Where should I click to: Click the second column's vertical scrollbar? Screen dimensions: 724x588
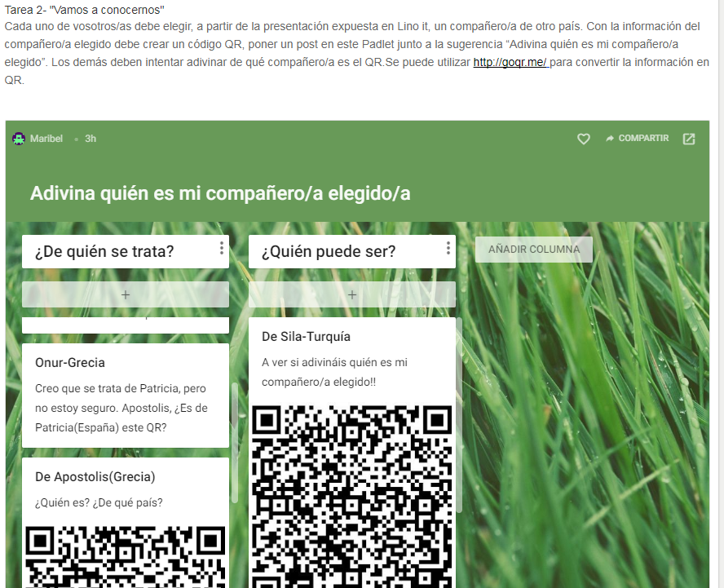[x=459, y=415]
